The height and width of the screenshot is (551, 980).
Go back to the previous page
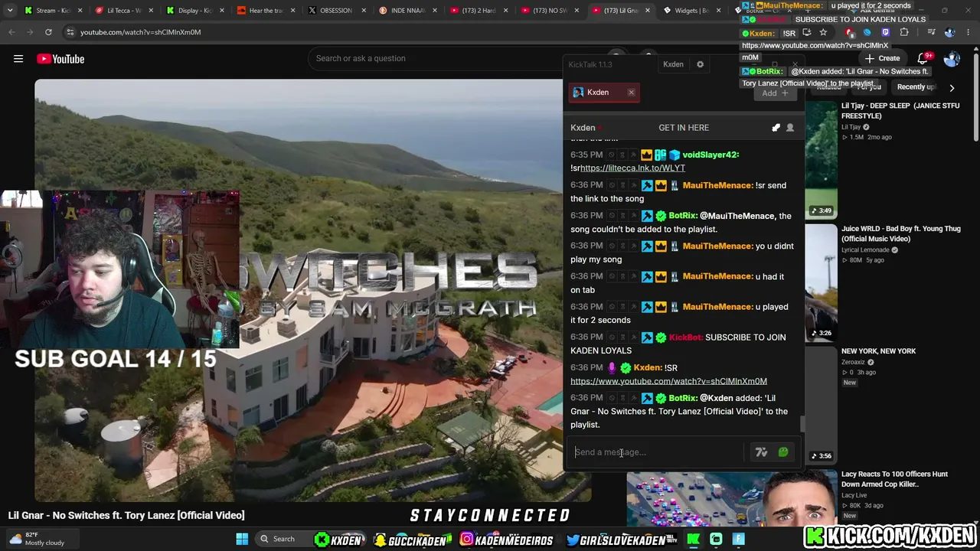[11, 32]
